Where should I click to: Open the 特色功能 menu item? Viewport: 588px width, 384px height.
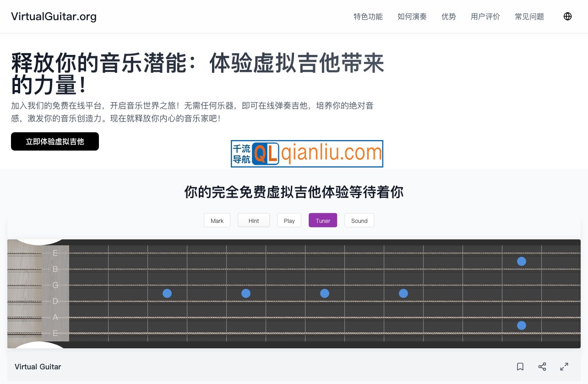coord(368,16)
